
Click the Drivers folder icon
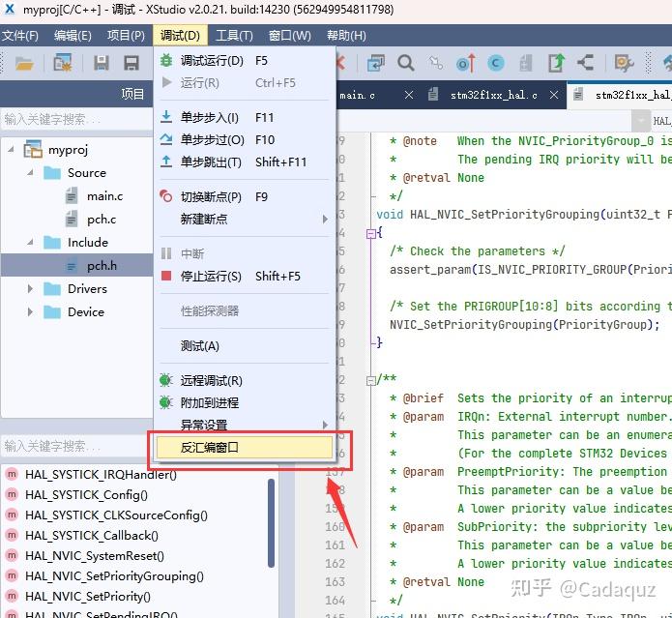point(52,289)
